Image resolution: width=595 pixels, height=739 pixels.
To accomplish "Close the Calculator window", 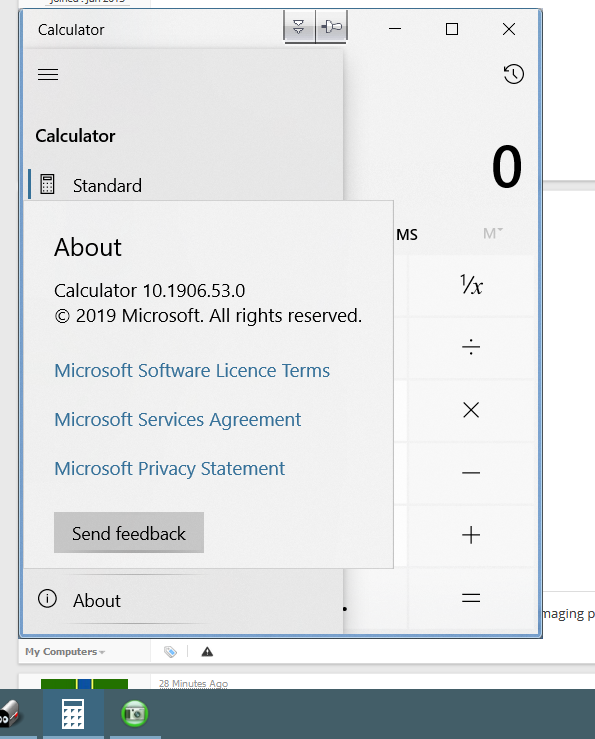I will pos(509,29).
